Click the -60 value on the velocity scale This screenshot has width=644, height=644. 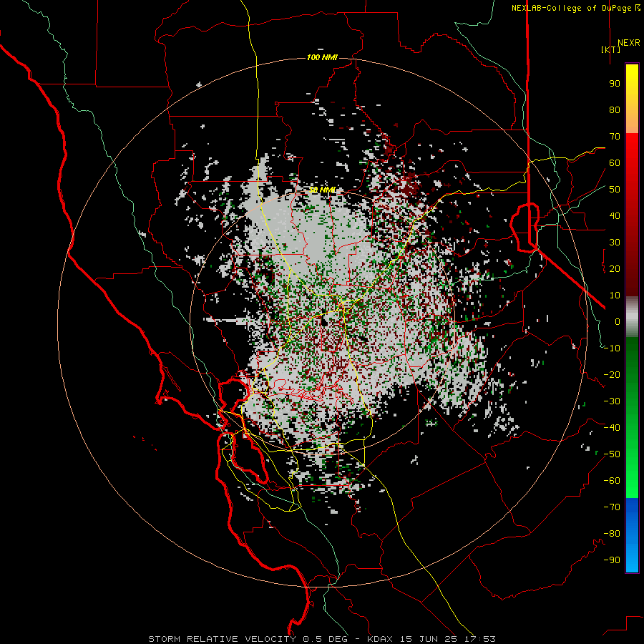(x=612, y=481)
